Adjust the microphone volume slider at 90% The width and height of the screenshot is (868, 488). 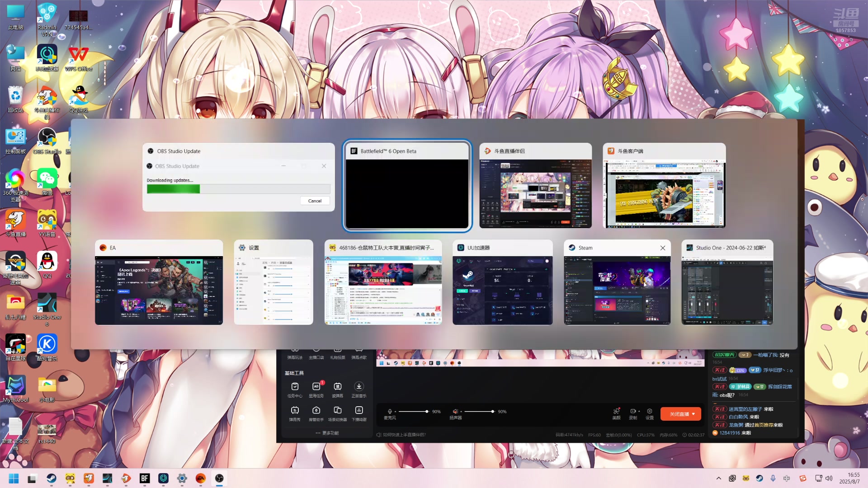click(x=413, y=412)
